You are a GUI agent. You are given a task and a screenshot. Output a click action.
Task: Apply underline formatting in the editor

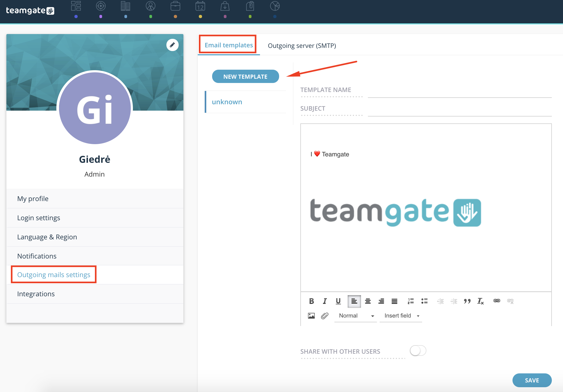coord(338,301)
